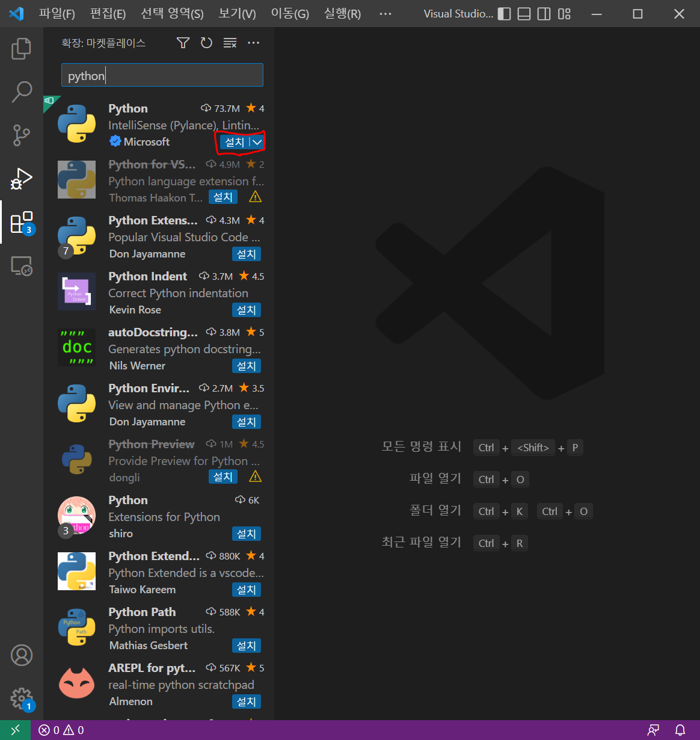Click the 모든 명령 표시 shortcut hint
Viewport: 700px width, 740px height.
tap(422, 446)
